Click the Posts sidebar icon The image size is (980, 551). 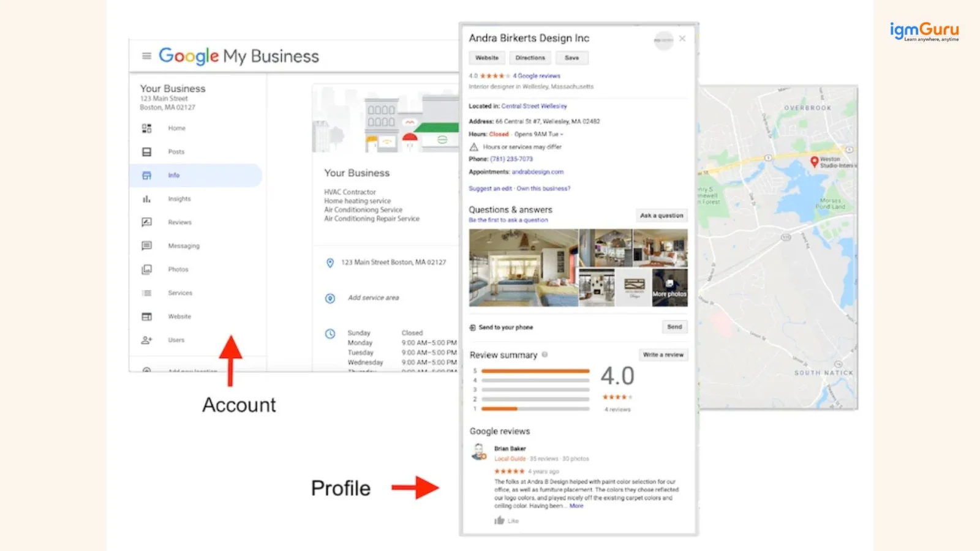point(146,152)
